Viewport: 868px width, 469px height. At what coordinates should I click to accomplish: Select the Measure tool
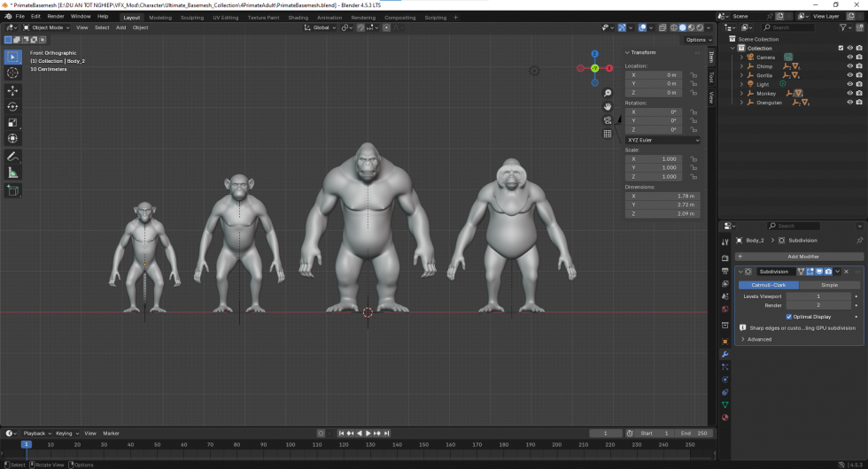pyautogui.click(x=12, y=173)
